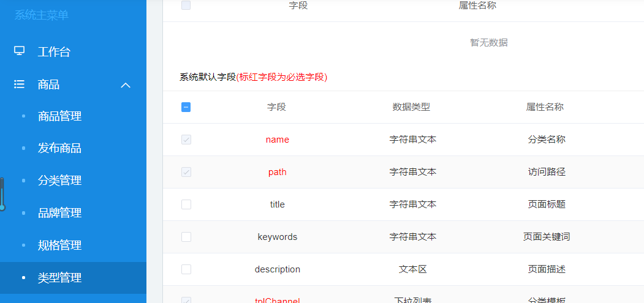Screen dimensions: 644x303
Task: Click the path field checkbox
Action: pos(186,172)
